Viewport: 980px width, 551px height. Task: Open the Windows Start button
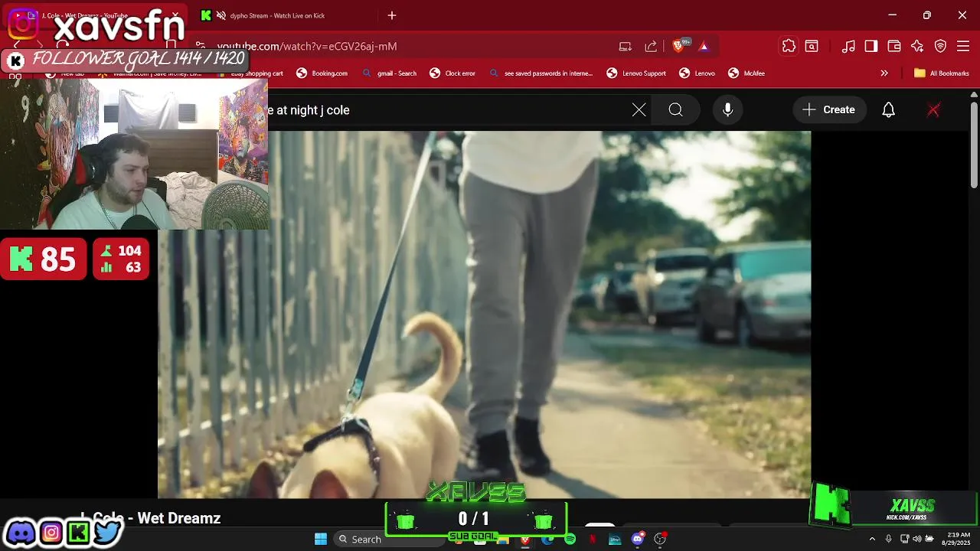(321, 539)
